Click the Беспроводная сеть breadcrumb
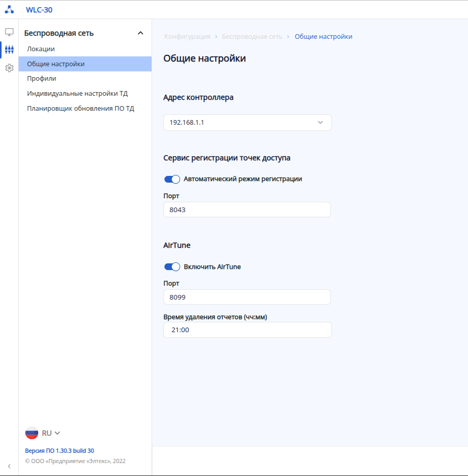 pos(252,37)
